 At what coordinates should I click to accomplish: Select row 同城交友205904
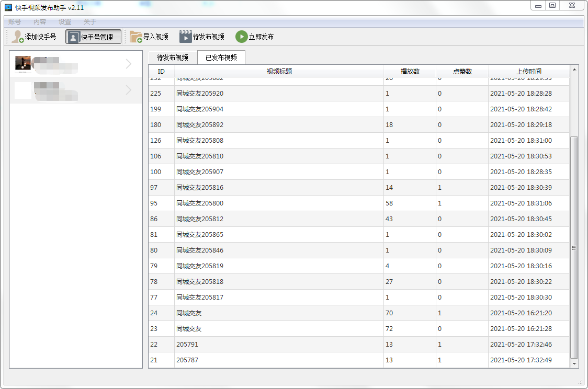(359, 109)
